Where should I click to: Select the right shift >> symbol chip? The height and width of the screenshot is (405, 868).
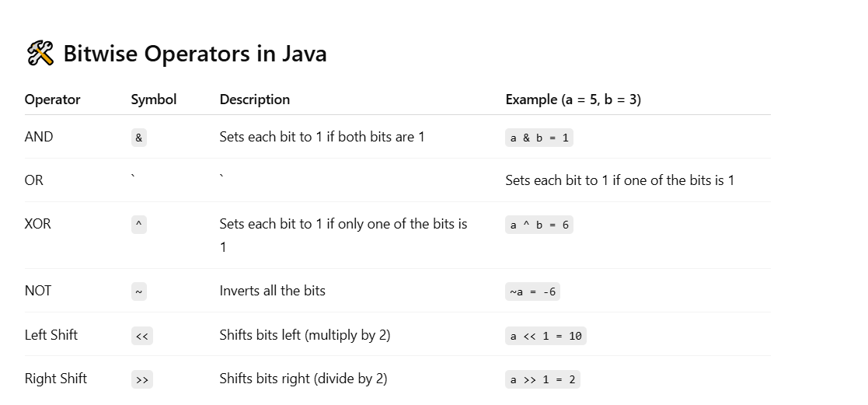tap(142, 379)
